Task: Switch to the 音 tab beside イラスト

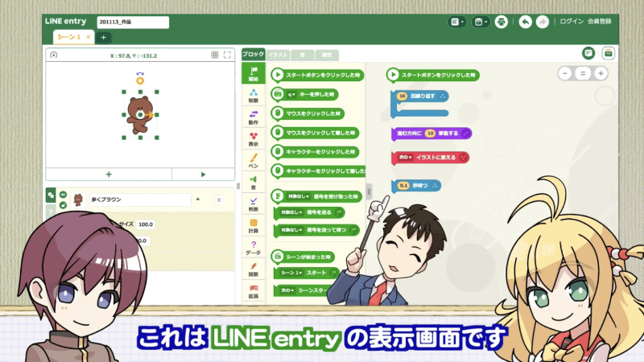Action: tap(303, 55)
